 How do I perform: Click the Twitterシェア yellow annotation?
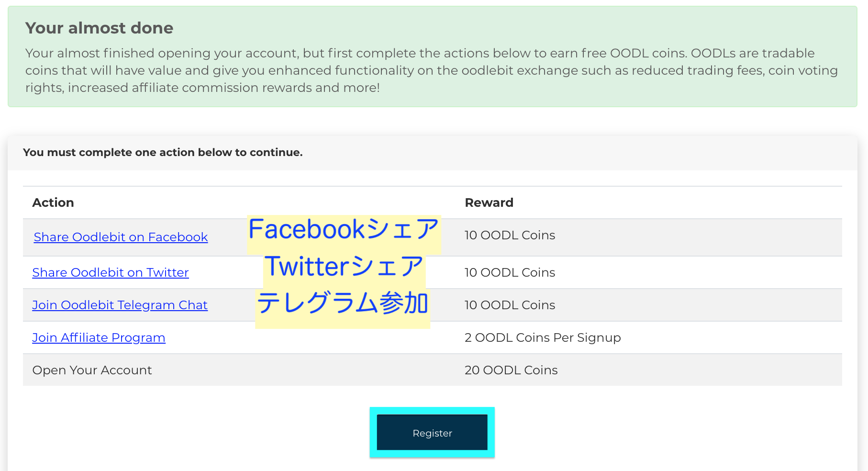(x=344, y=267)
